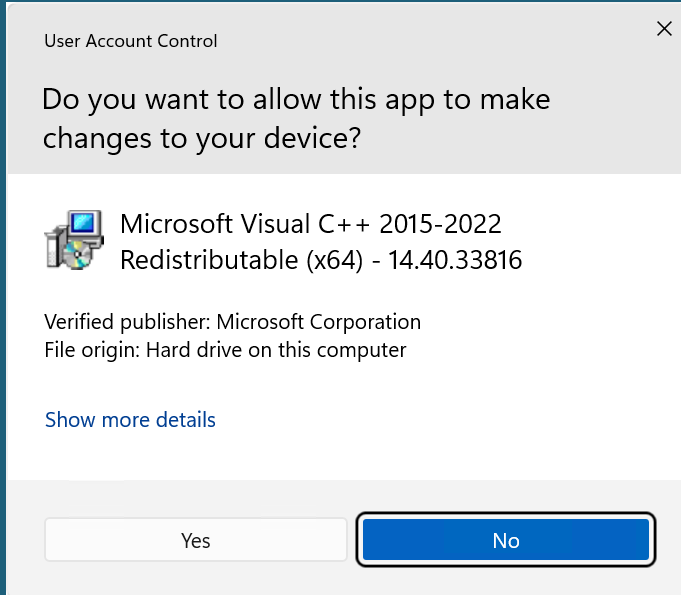The width and height of the screenshot is (681, 595).
Task: Click No to deny changes
Action: pyautogui.click(x=506, y=540)
